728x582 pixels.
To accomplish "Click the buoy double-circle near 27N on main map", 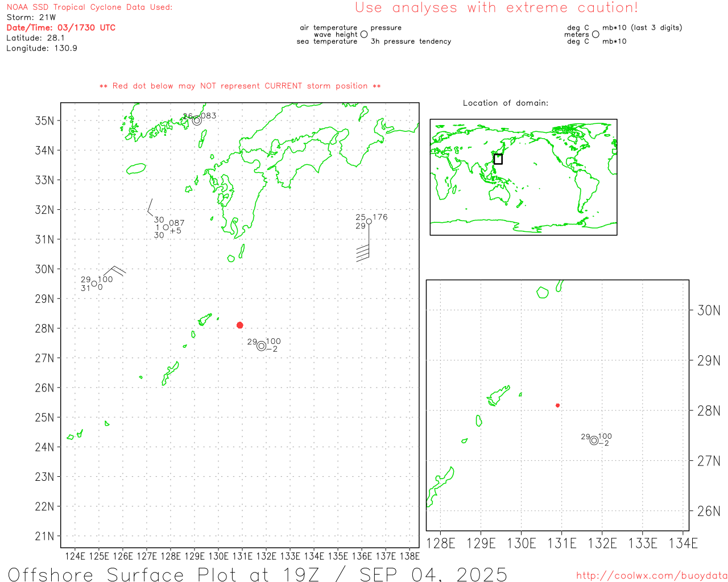I will coord(261,346).
